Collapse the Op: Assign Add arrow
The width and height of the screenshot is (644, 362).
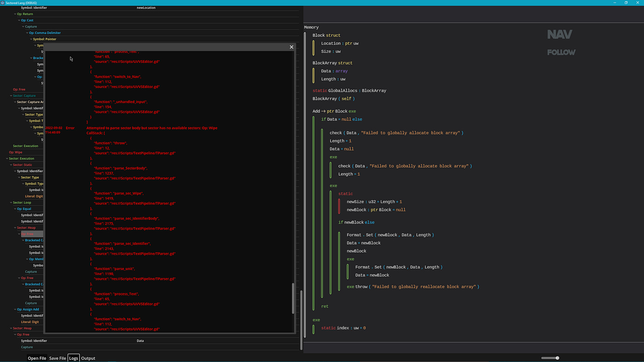tap(15, 309)
